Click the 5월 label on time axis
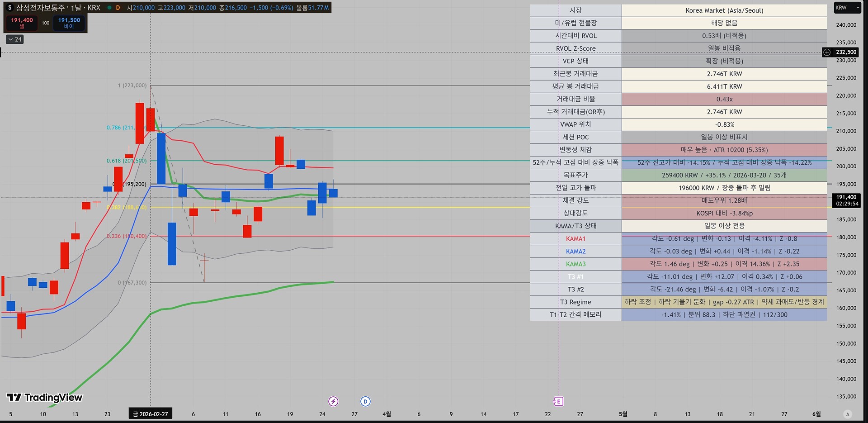Screen dimensions: 868x423 coord(623,414)
